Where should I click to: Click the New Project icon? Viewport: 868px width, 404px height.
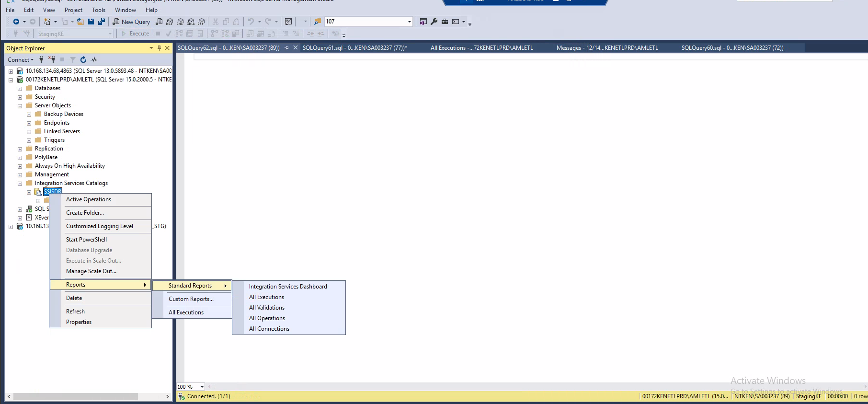pyautogui.click(x=47, y=22)
